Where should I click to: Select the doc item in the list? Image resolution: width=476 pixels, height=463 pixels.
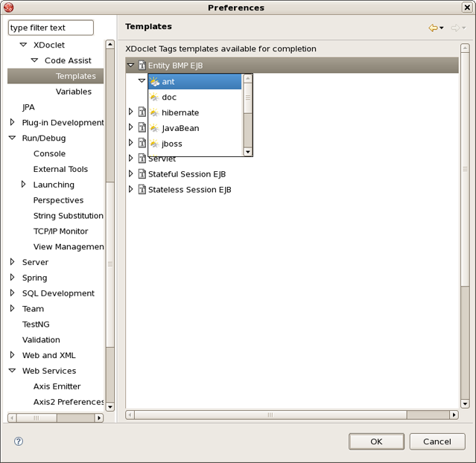tap(169, 98)
